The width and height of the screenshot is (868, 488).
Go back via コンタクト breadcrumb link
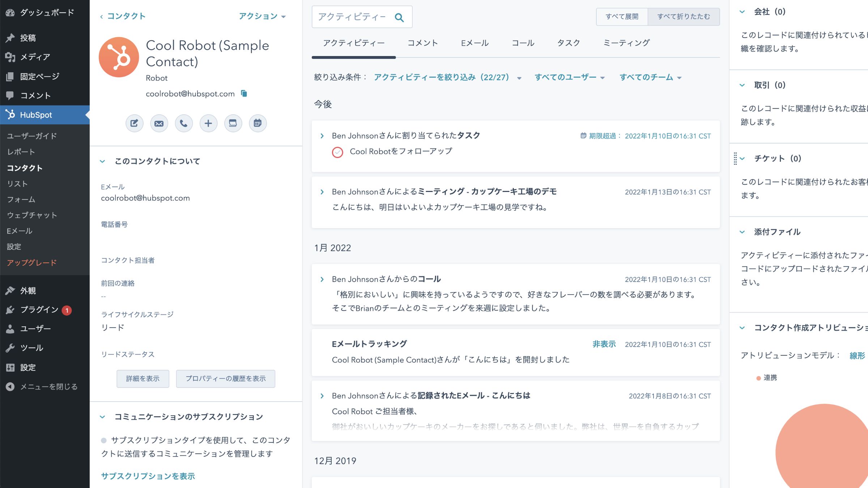pyautogui.click(x=123, y=16)
